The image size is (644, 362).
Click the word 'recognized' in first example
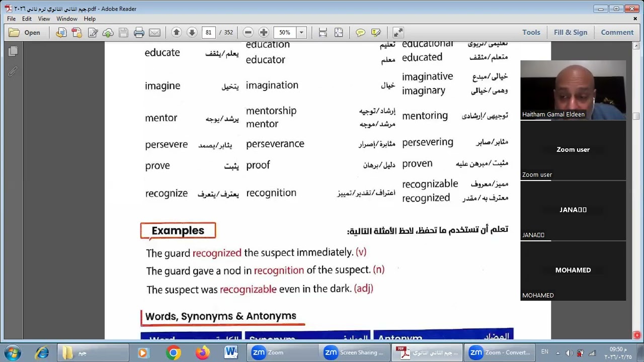217,253
